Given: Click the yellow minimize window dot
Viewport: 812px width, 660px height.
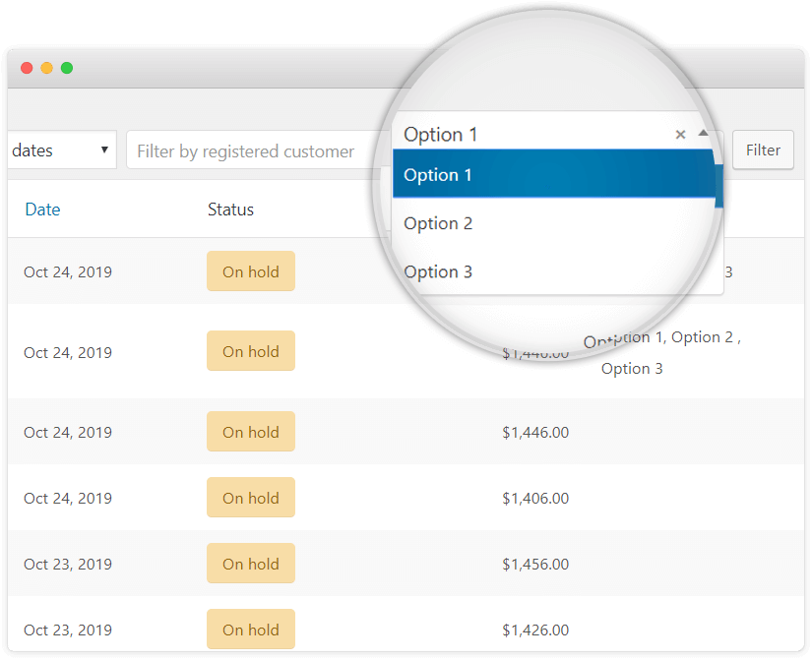Looking at the screenshot, I should click(x=46, y=68).
